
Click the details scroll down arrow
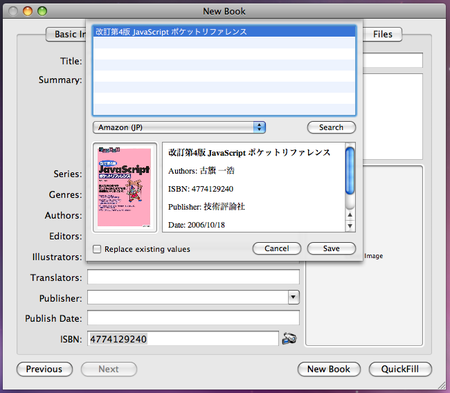pos(350,226)
